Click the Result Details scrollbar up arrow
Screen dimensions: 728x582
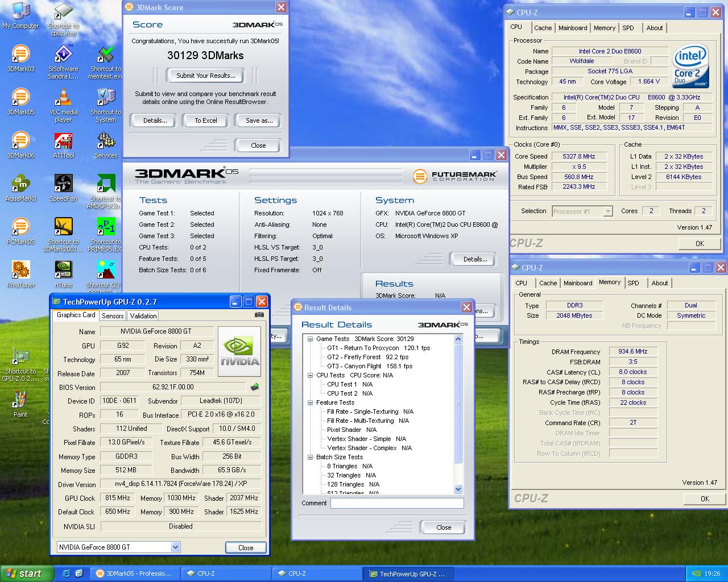(458, 339)
